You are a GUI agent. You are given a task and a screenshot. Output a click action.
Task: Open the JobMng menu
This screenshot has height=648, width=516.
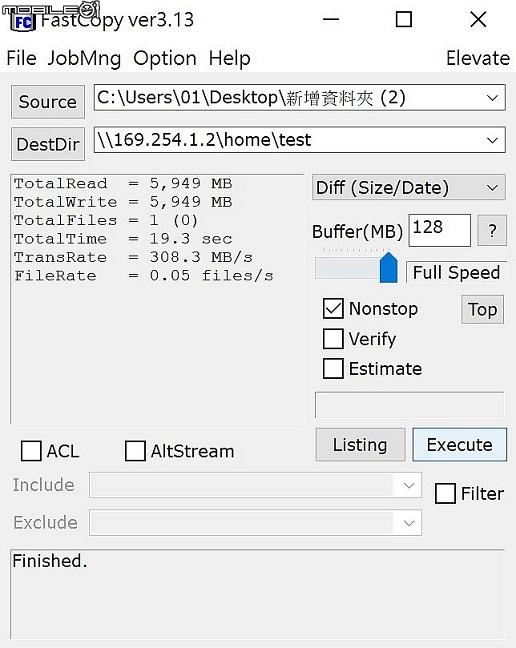click(x=84, y=58)
